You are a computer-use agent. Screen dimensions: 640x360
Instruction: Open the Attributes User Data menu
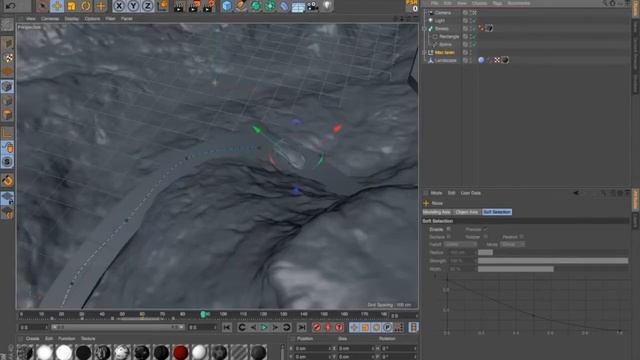click(471, 193)
